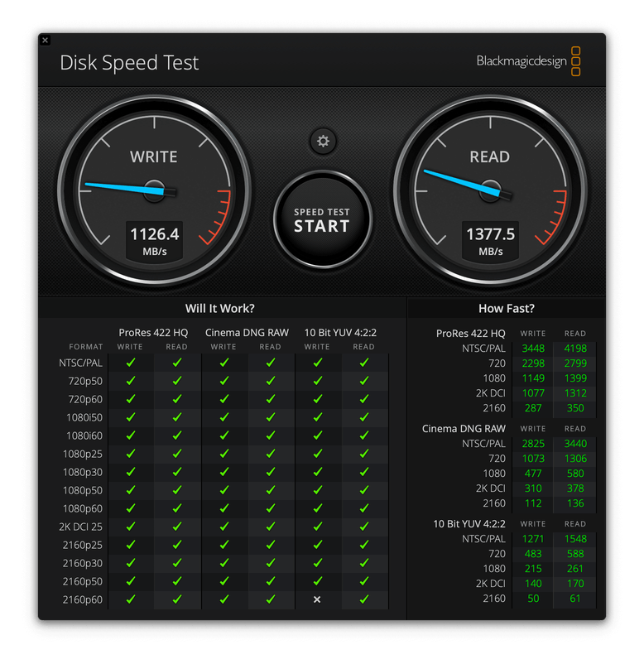The height and width of the screenshot is (664, 644).
Task: Click NTSC/PAL ProRes 422 HQ write checkmark
Action: pyautogui.click(x=131, y=363)
